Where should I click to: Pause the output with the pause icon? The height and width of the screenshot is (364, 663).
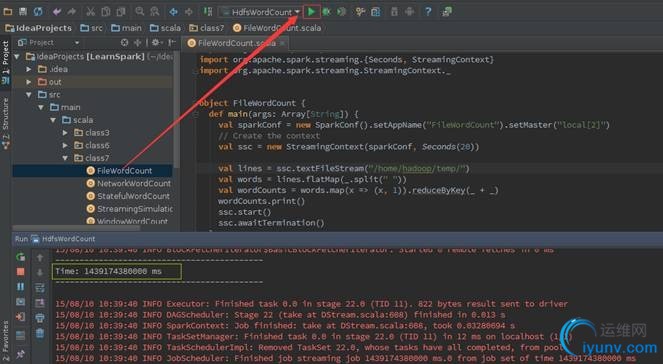pos(20,286)
